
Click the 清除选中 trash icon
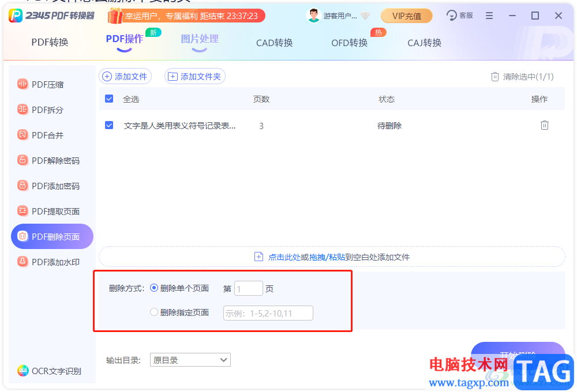(495, 77)
